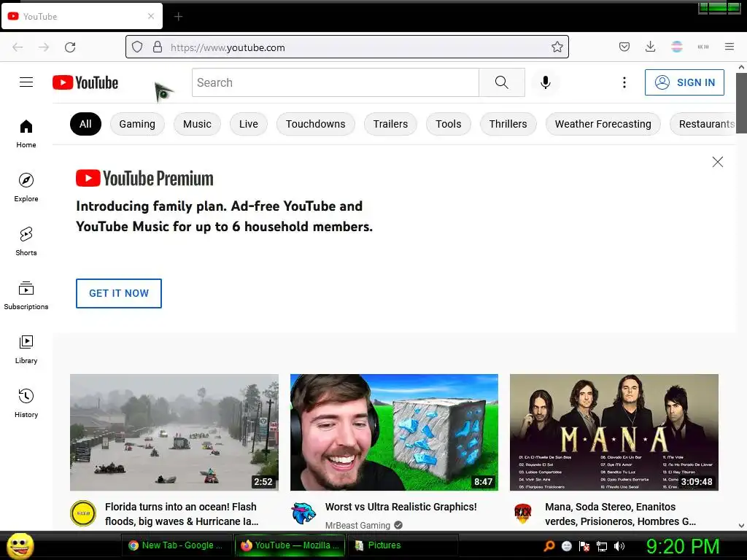
Task: Start voice search with microphone icon
Action: [546, 82]
